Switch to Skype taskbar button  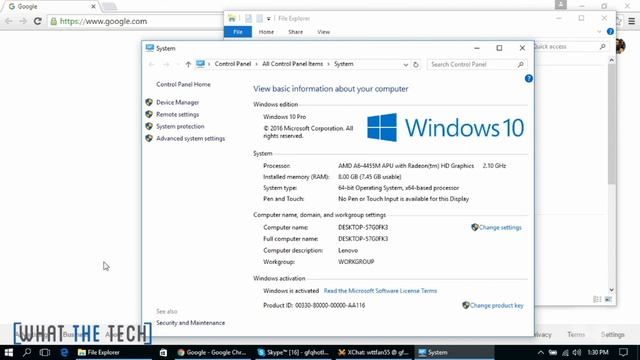coord(293,352)
